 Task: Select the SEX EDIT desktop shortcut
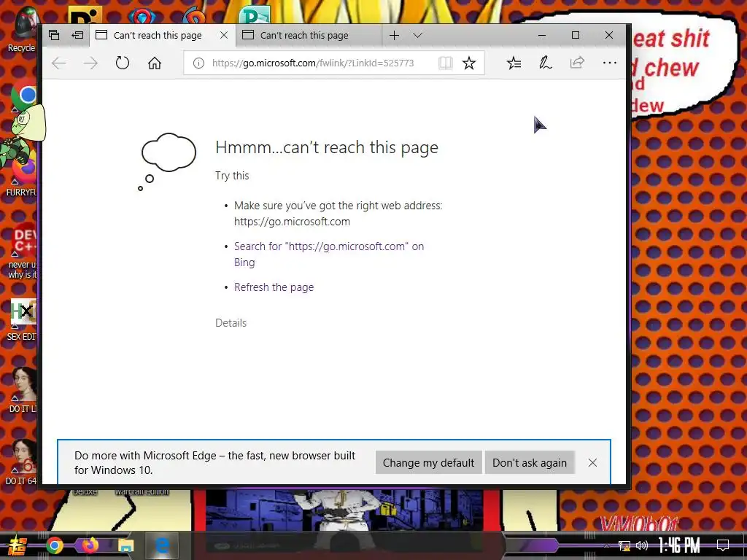[22, 320]
